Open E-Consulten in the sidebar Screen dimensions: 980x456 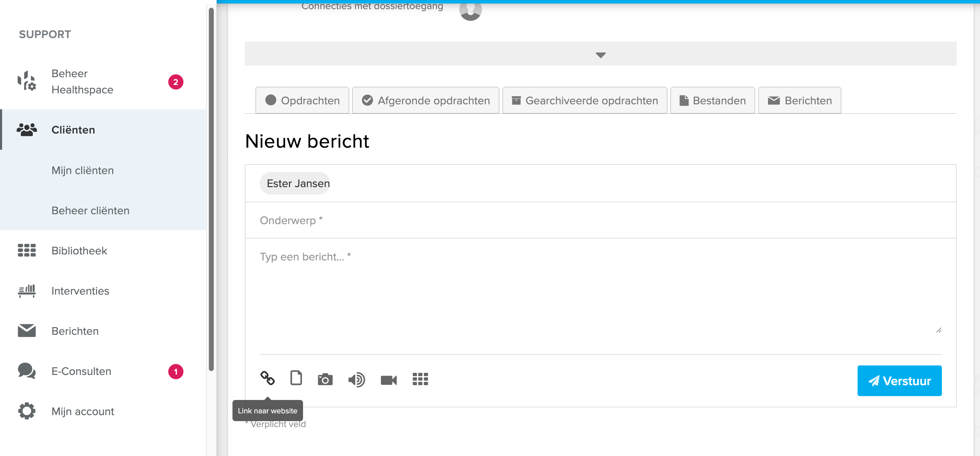click(x=103, y=371)
